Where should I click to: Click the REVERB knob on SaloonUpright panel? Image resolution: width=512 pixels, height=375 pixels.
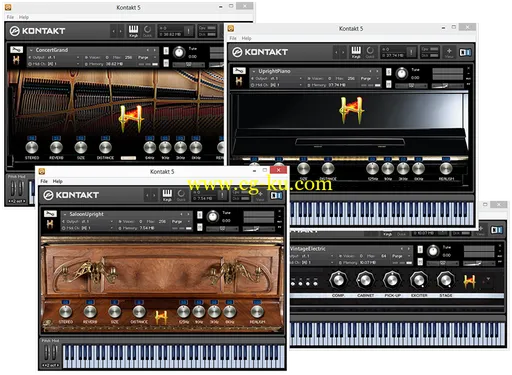pyautogui.click(x=90, y=311)
